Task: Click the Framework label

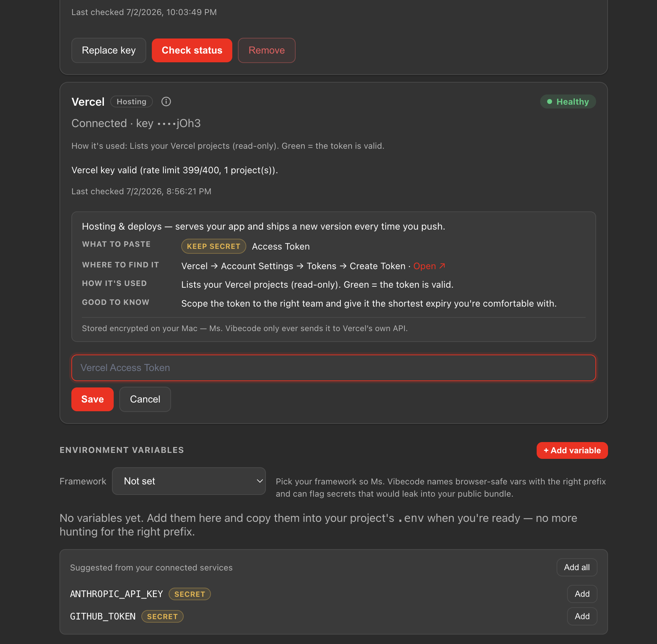Action: point(83,481)
